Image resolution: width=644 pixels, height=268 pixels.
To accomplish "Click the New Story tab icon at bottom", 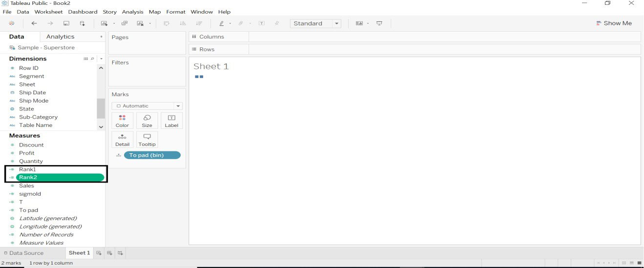I will coord(120,253).
